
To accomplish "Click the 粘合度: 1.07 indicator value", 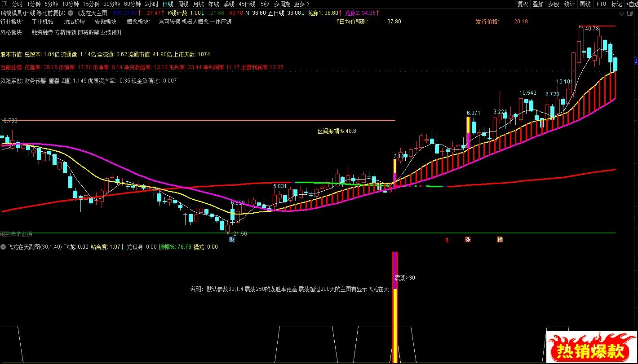I will pos(108,247).
